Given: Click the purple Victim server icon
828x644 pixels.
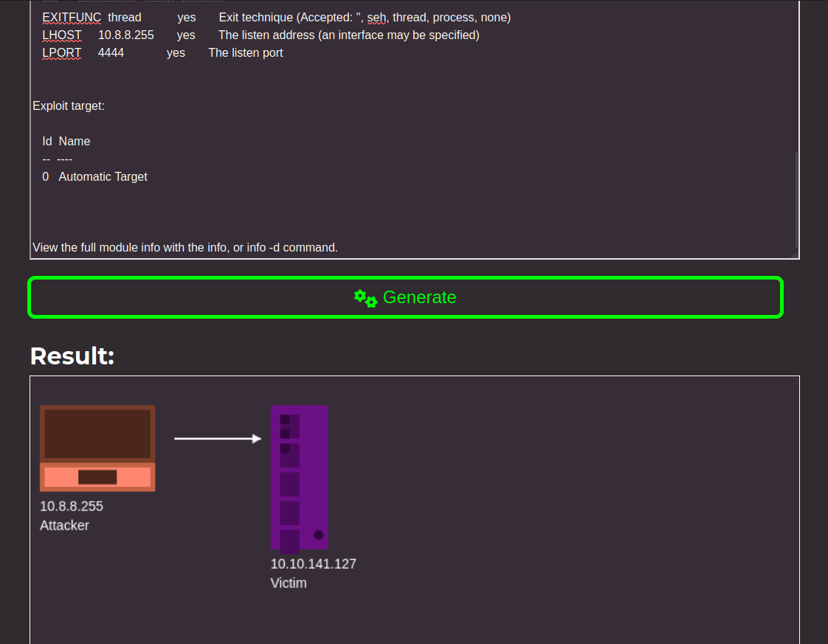Looking at the screenshot, I should click(299, 477).
